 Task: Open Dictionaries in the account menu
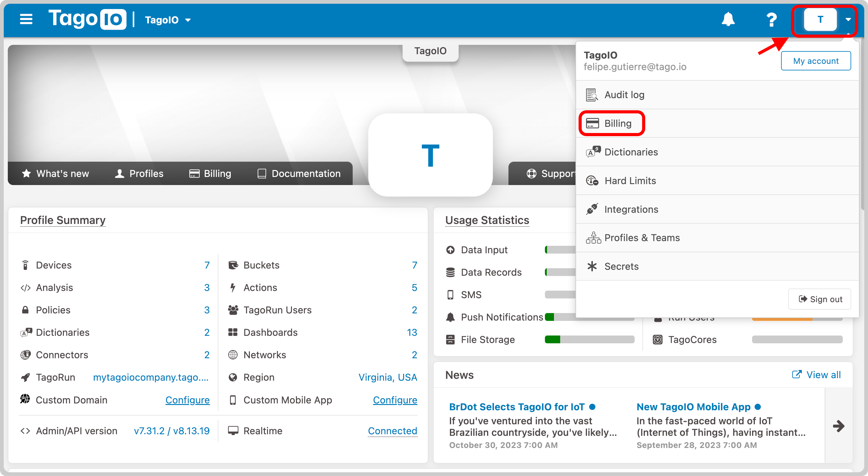point(717,152)
